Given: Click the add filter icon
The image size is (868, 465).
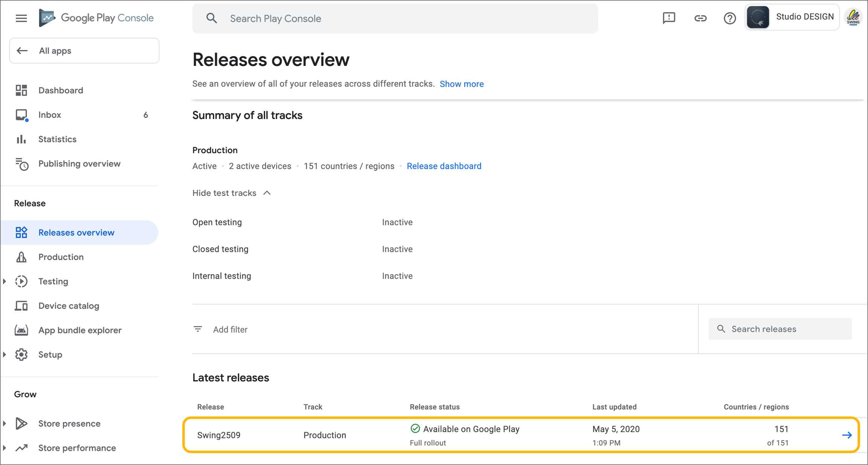Looking at the screenshot, I should (x=198, y=329).
